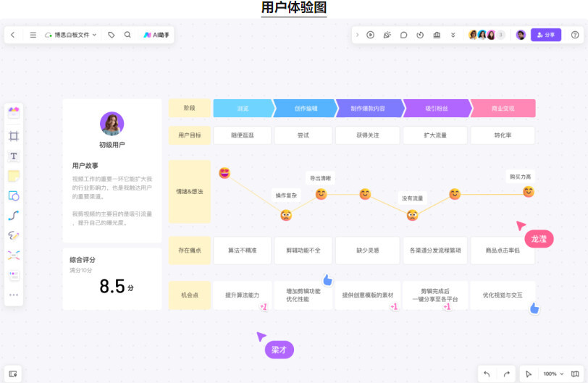Screen dimensions: 588x383
Task: Select the 浏览 stage arrow
Action: pyautogui.click(x=243, y=109)
